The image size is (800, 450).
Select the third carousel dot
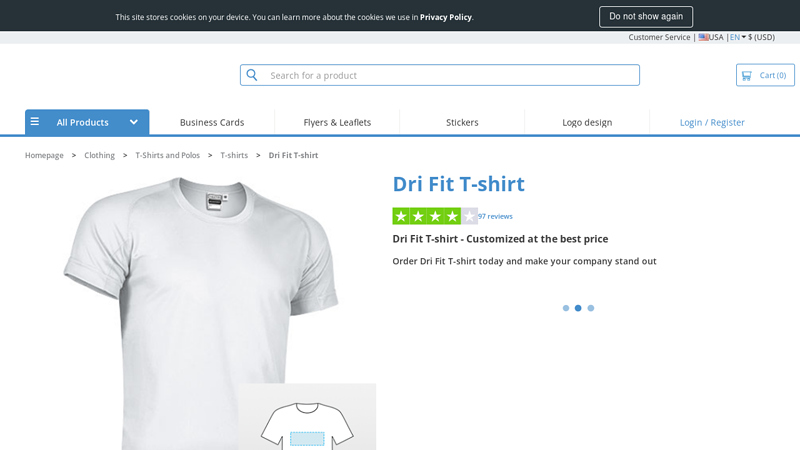pyautogui.click(x=591, y=308)
